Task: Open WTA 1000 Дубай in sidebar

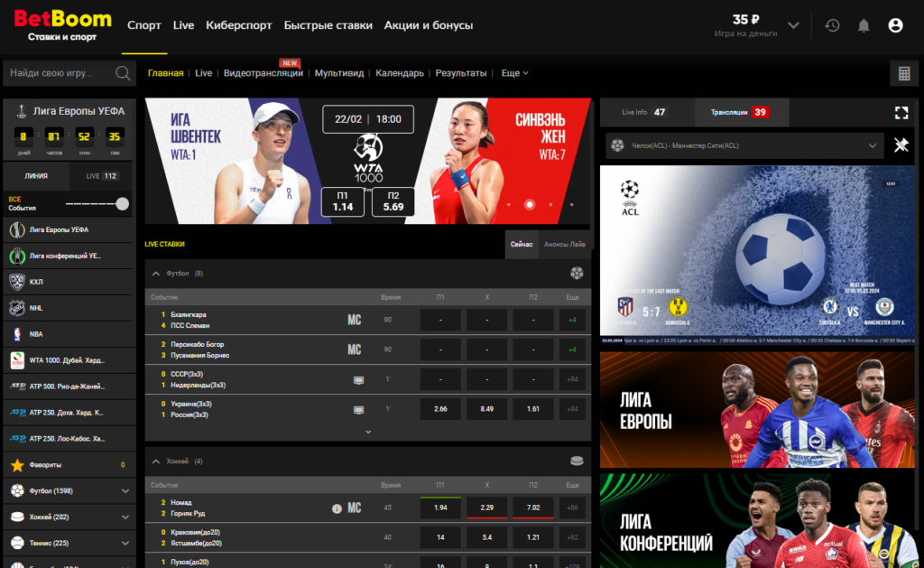Action: 69,359
